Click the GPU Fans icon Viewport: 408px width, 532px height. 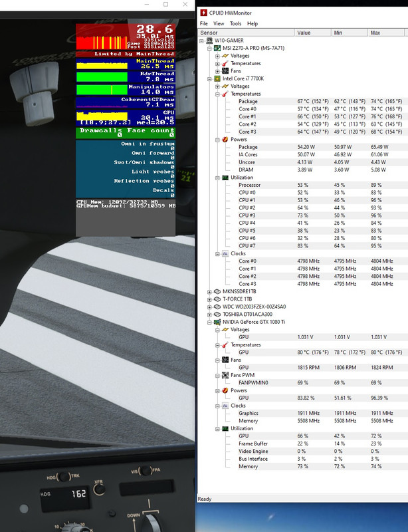point(225,360)
